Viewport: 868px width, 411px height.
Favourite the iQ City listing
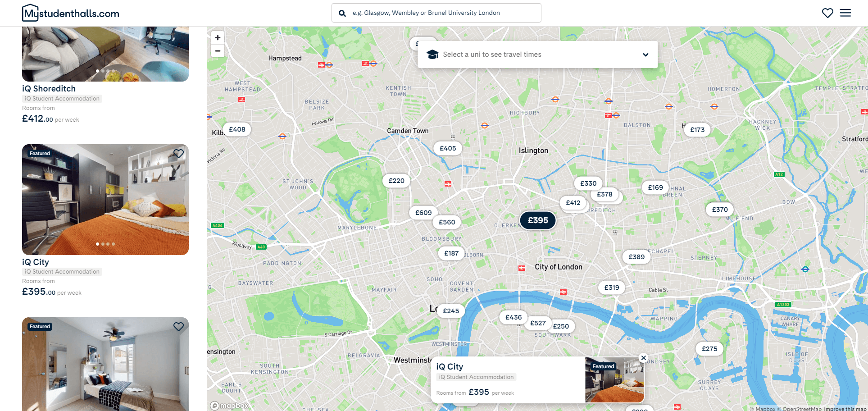(x=179, y=154)
